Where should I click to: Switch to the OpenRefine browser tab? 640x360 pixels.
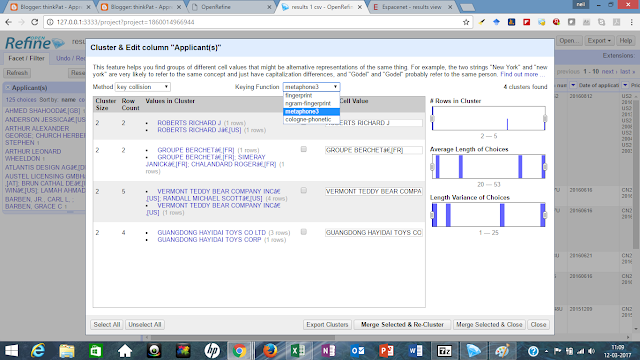pos(231,7)
